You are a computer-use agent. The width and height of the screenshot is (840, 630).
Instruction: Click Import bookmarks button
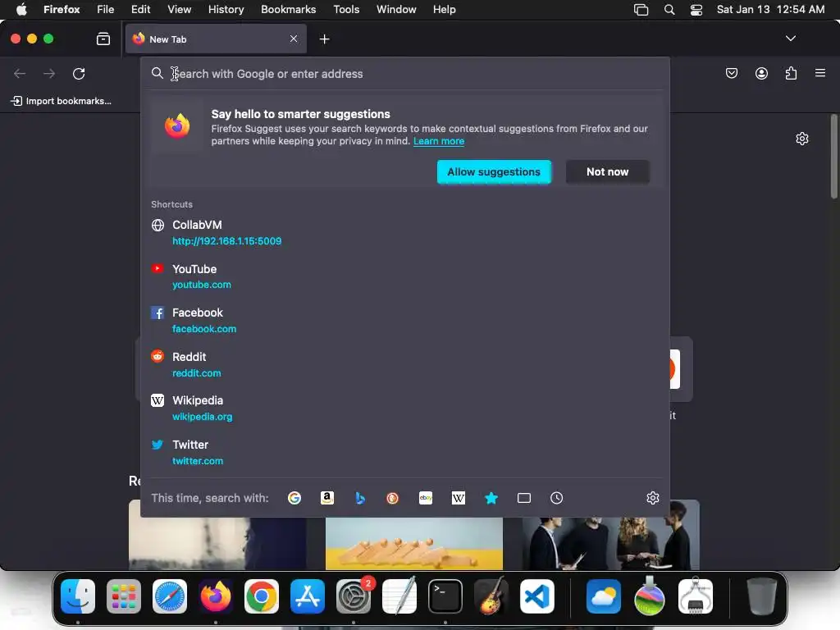coord(62,101)
